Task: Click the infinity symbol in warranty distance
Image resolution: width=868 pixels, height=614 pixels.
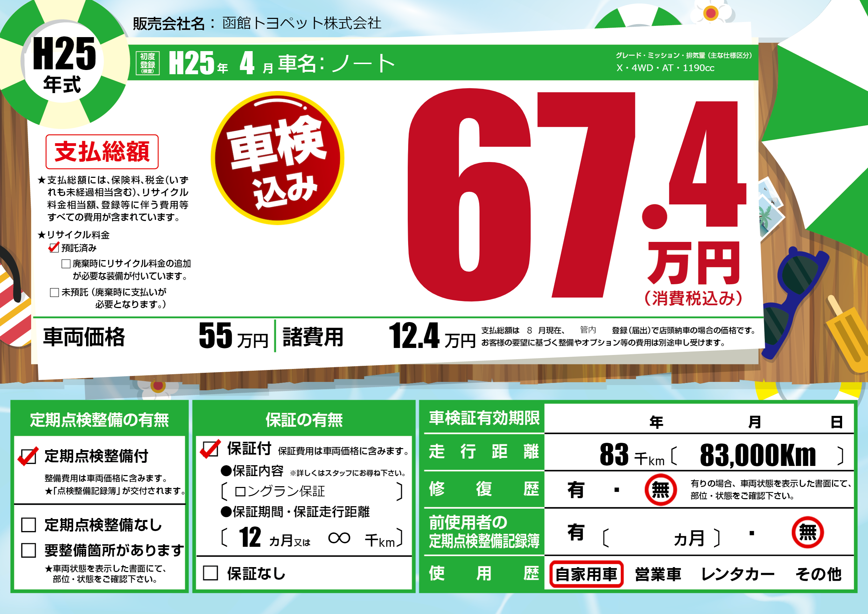Action: click(339, 538)
